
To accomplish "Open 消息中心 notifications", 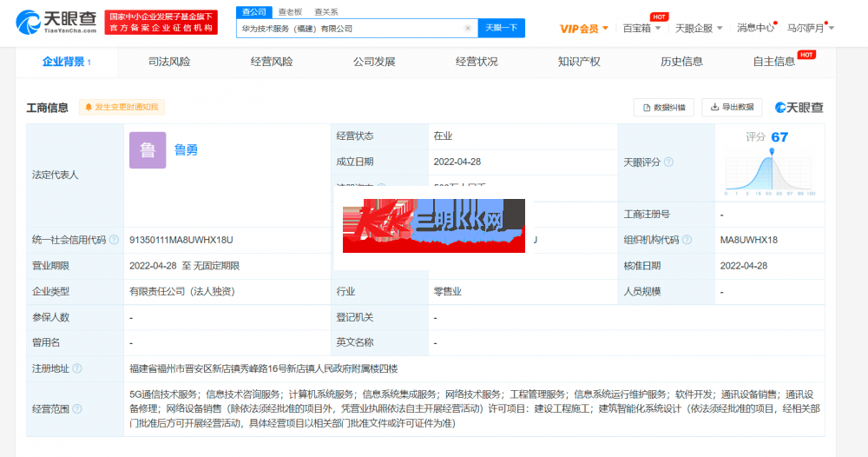I will pos(756,28).
